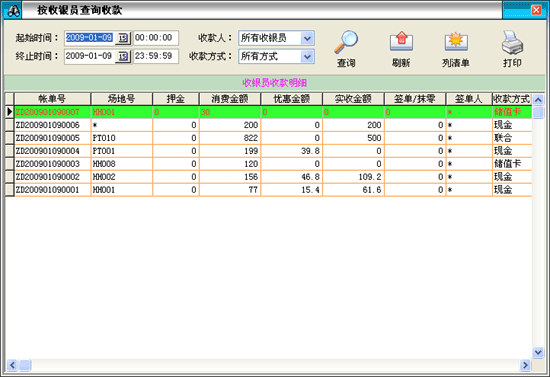Click the start time 00:00:00 field
The width and height of the screenshot is (550, 377).
click(x=156, y=38)
